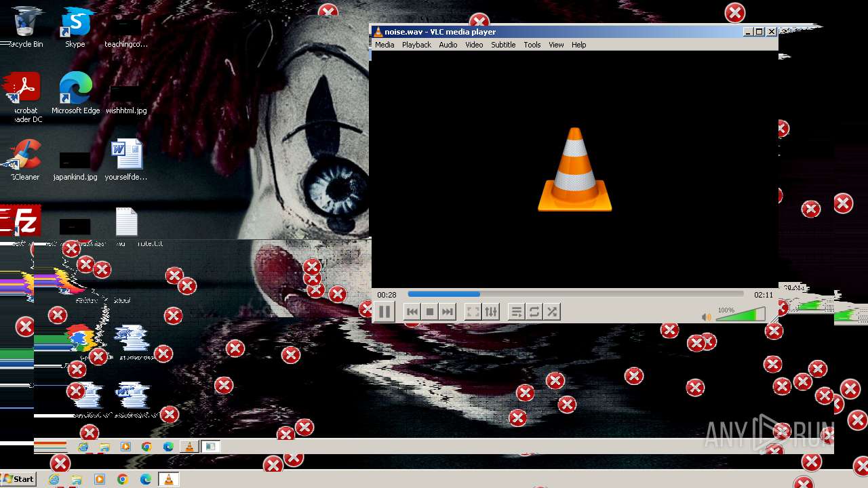Toggle fullscreen video in VLC

click(473, 312)
